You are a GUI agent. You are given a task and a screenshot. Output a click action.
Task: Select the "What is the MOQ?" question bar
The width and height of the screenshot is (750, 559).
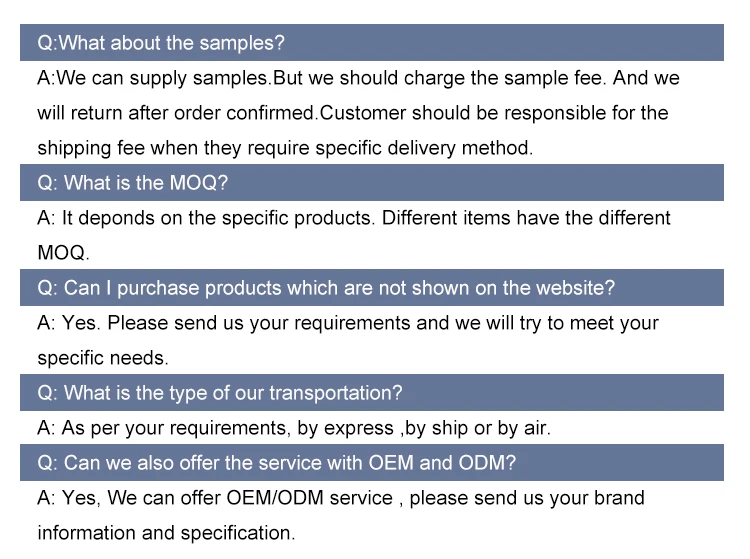[133, 183]
